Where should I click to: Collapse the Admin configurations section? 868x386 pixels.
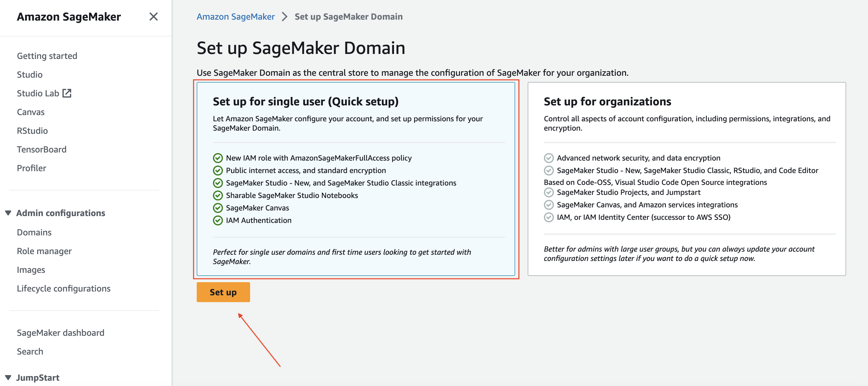(x=8, y=213)
